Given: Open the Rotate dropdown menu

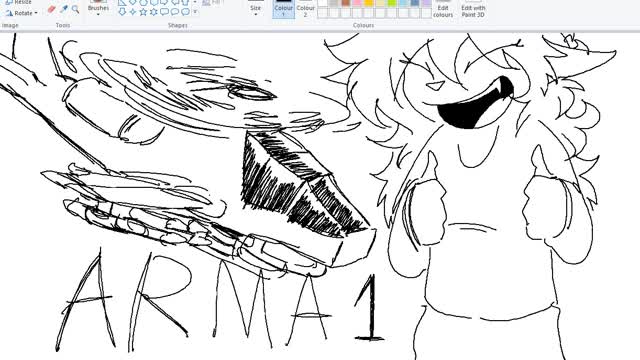Looking at the screenshot, I should [x=22, y=13].
